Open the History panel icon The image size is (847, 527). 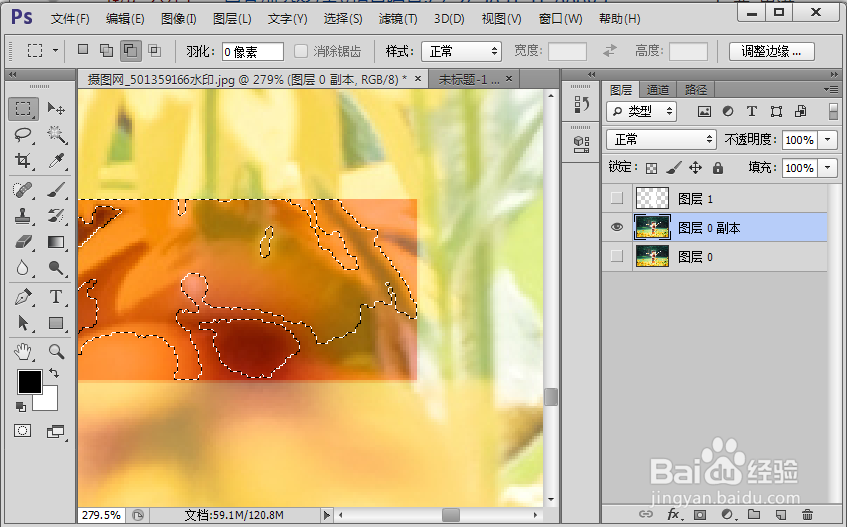pos(581,104)
